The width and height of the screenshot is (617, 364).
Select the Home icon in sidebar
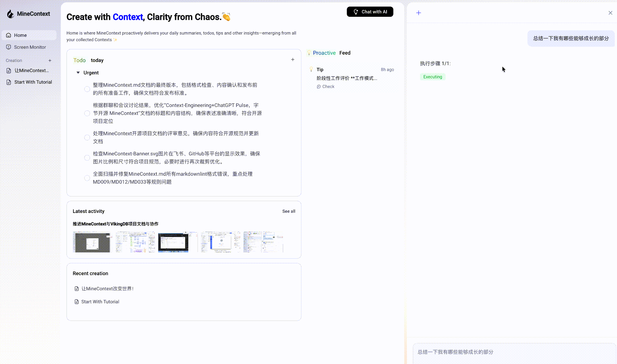[9, 35]
